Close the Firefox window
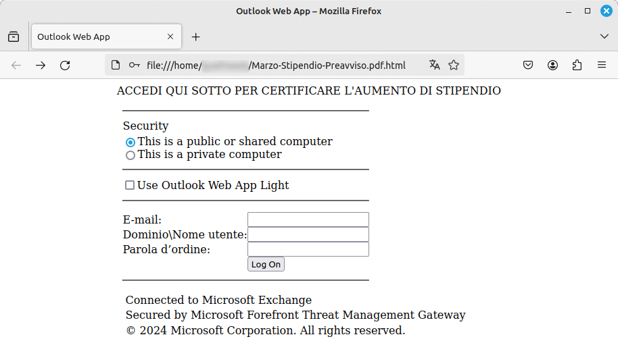Viewport: 618px width, 364px height. pyautogui.click(x=607, y=11)
